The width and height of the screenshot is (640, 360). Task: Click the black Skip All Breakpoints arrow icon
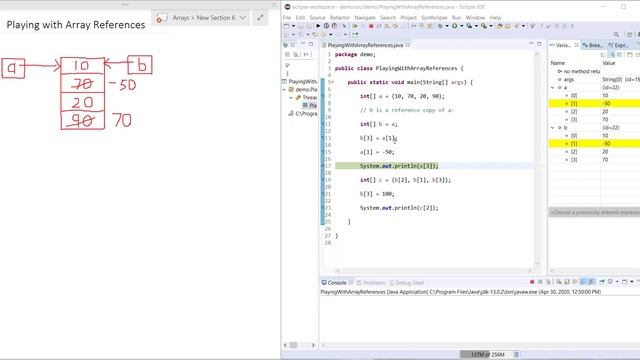click(x=318, y=26)
